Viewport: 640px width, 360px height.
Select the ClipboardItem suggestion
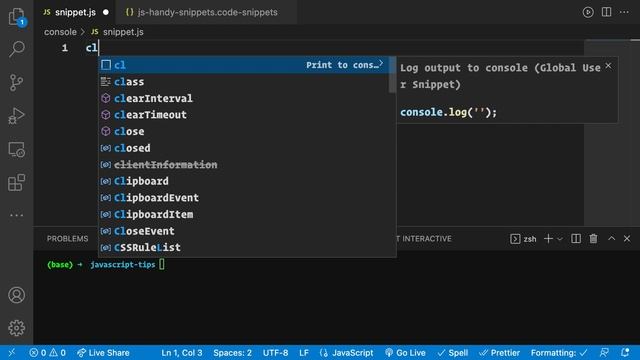pyautogui.click(x=244, y=214)
